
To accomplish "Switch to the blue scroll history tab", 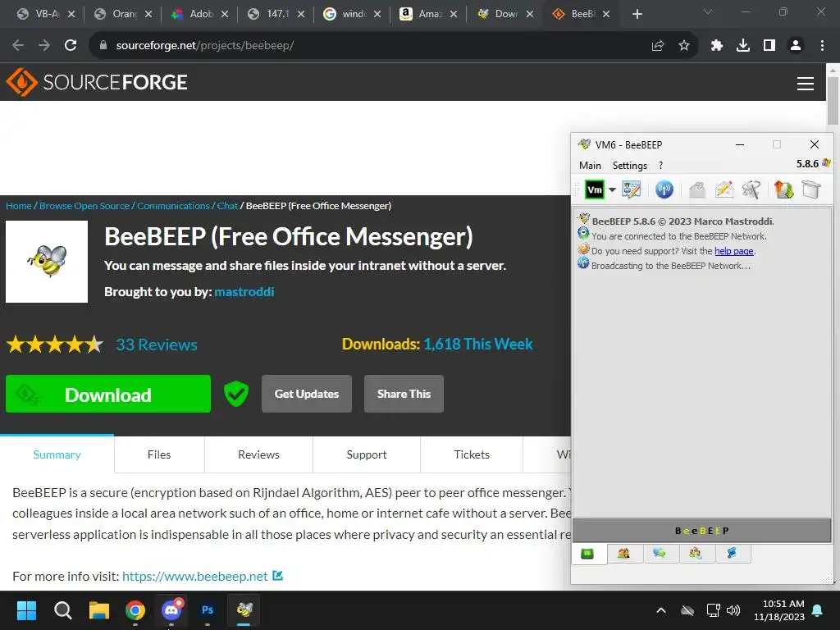I will [731, 554].
